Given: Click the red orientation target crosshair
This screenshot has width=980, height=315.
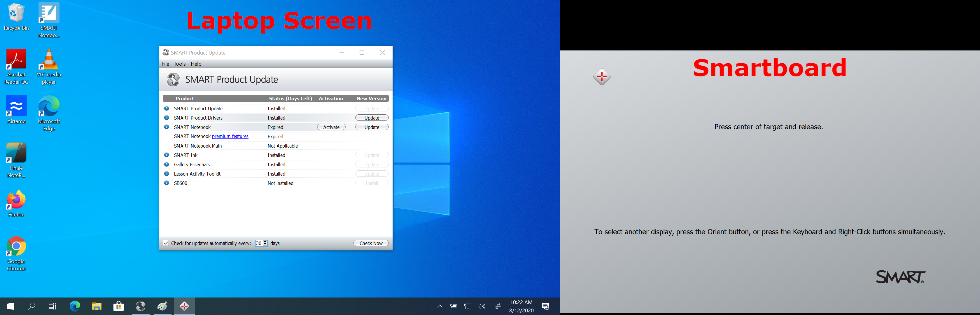Looking at the screenshot, I should [602, 77].
